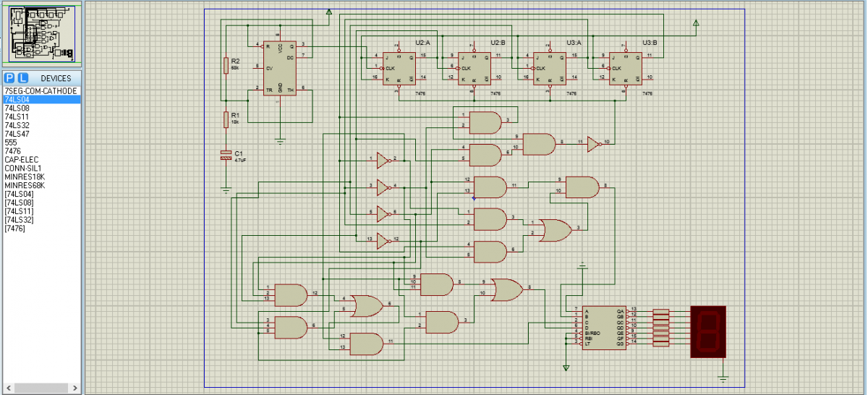Select the NOT gate with pins 11 and 10
868x395 pixels.
[594, 143]
